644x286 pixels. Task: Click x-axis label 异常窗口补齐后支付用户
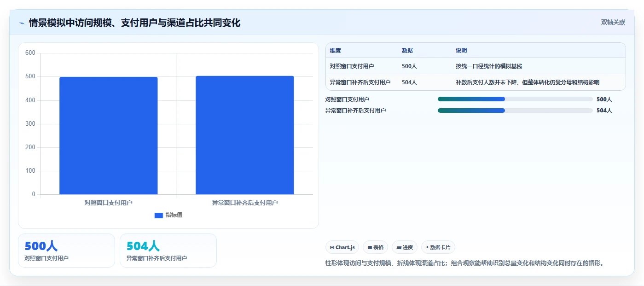(245, 203)
